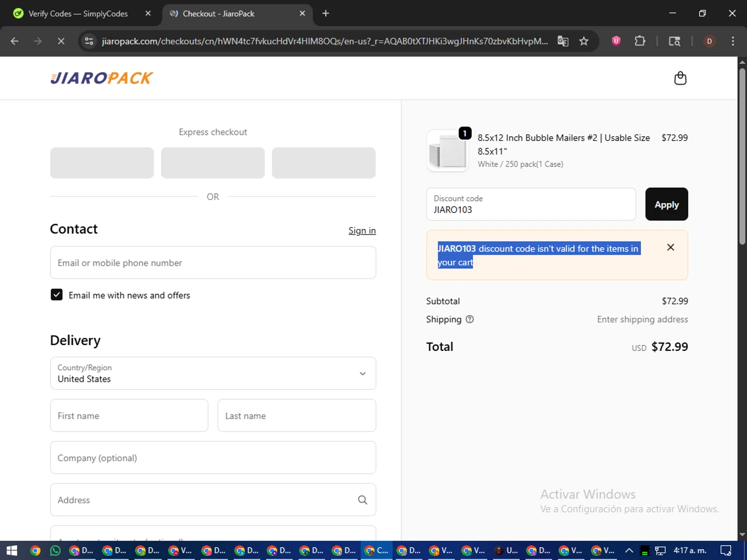Open the Windows Start menu
The width and height of the screenshot is (747, 560).
(x=11, y=550)
